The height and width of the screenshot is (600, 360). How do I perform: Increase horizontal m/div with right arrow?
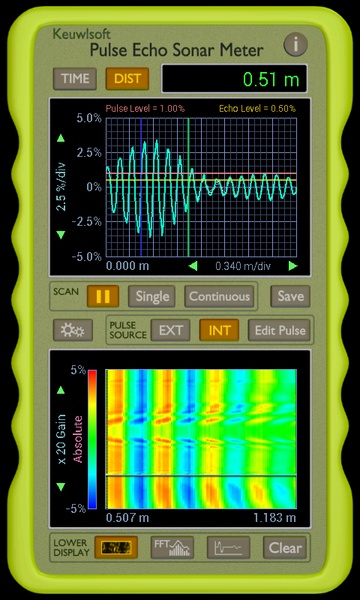pos(293,266)
